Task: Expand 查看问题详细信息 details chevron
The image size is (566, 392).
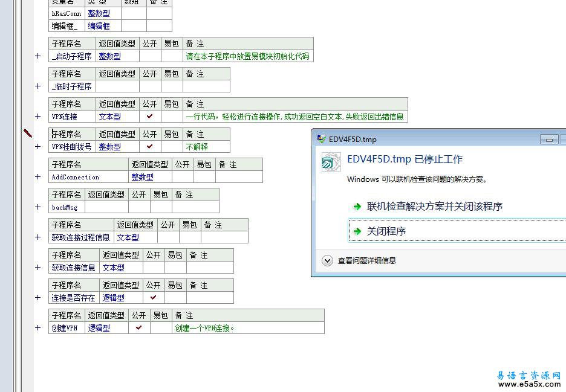Action: coord(327,261)
